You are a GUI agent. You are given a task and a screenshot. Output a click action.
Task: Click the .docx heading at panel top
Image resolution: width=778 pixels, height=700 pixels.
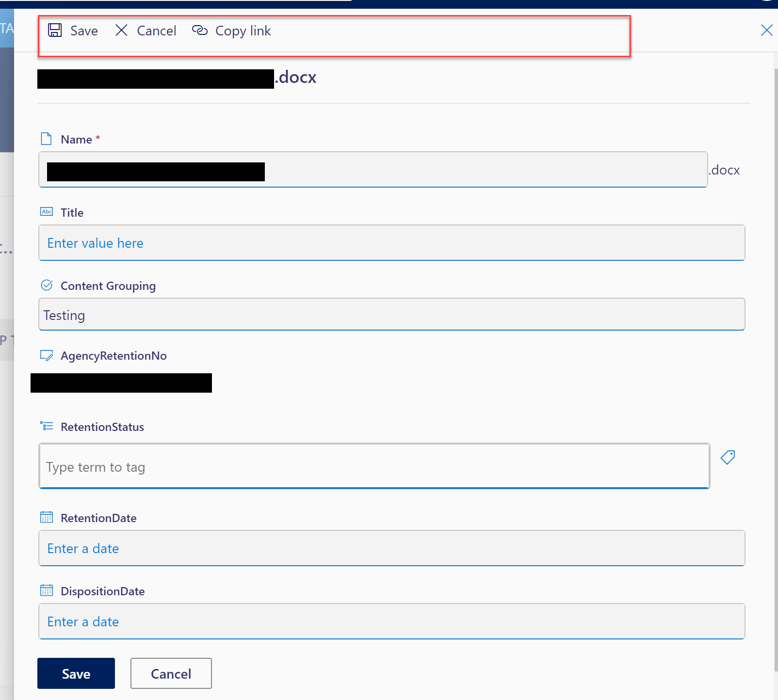(295, 77)
